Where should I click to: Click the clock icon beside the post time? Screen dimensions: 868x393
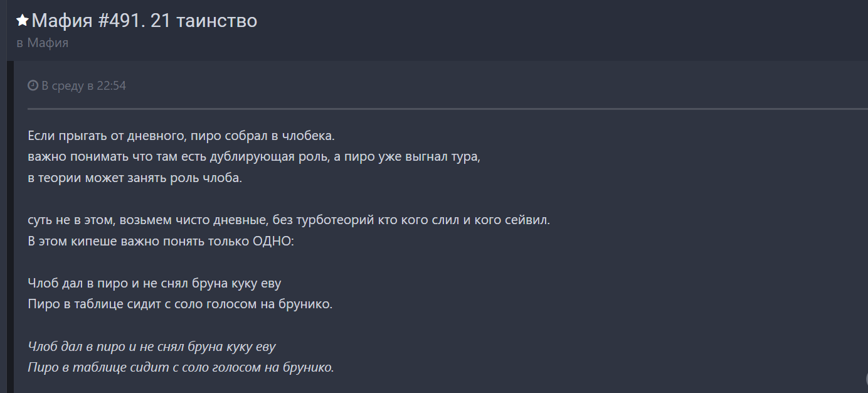[33, 86]
